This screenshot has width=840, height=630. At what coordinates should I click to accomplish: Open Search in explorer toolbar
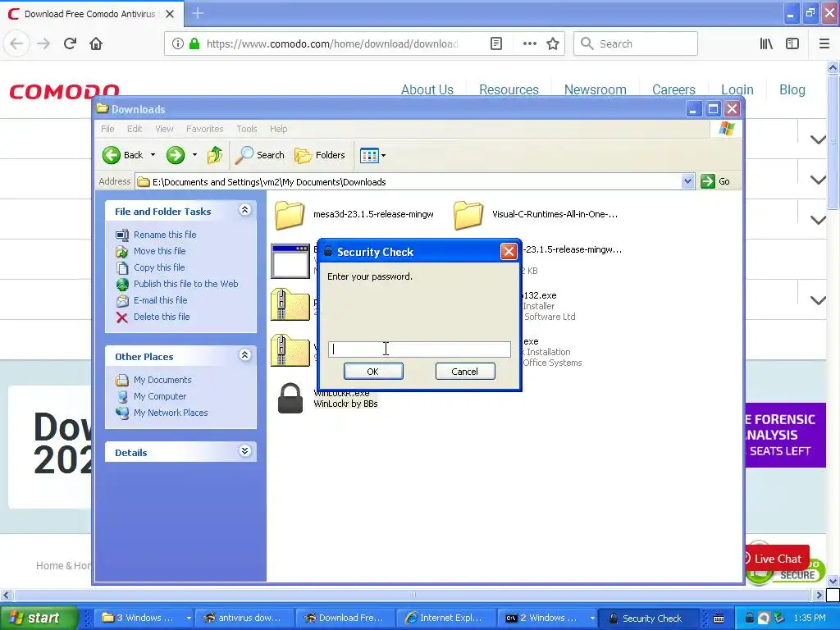[x=260, y=155]
